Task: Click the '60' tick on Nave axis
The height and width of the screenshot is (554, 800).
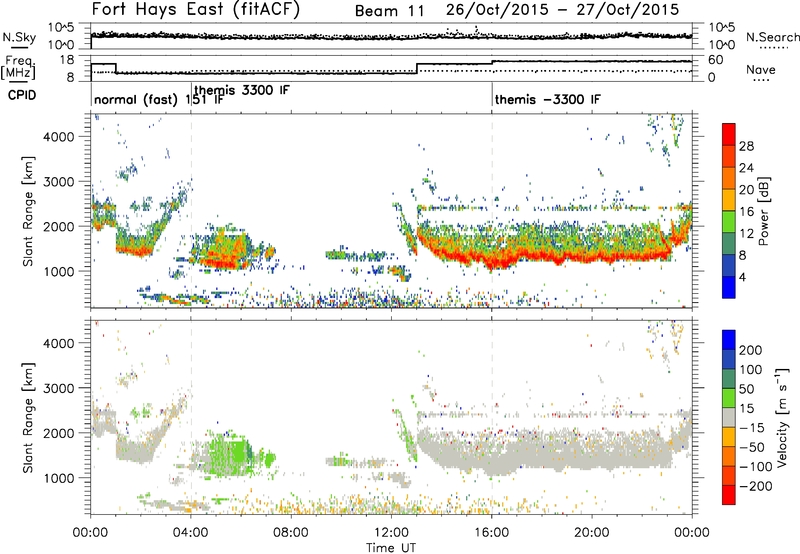Action: pos(716,60)
